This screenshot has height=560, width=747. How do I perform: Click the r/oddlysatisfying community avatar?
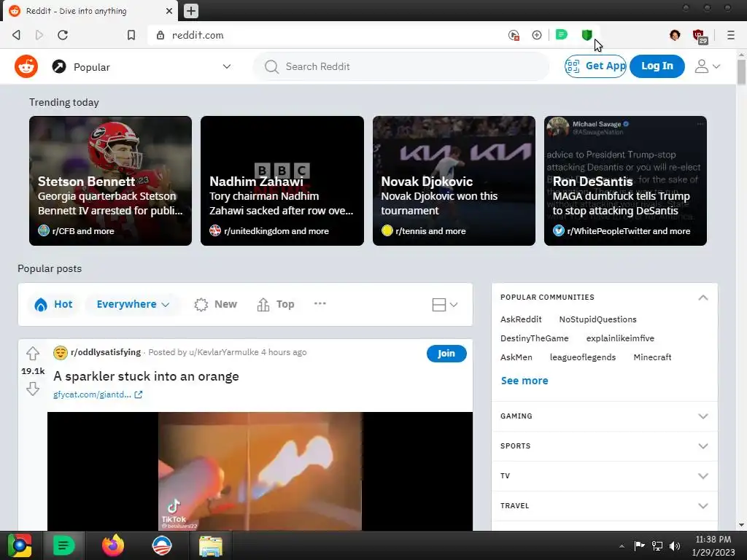[61, 352]
